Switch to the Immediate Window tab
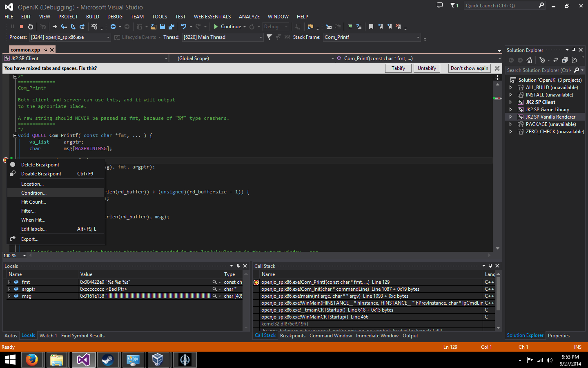The width and height of the screenshot is (588, 368). coord(377,336)
